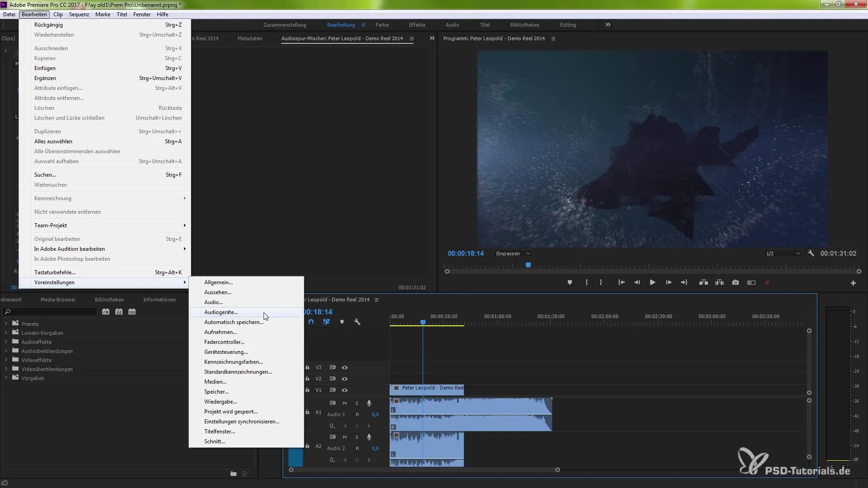
Task: Toggle linked selection in timeline
Action: click(x=326, y=322)
